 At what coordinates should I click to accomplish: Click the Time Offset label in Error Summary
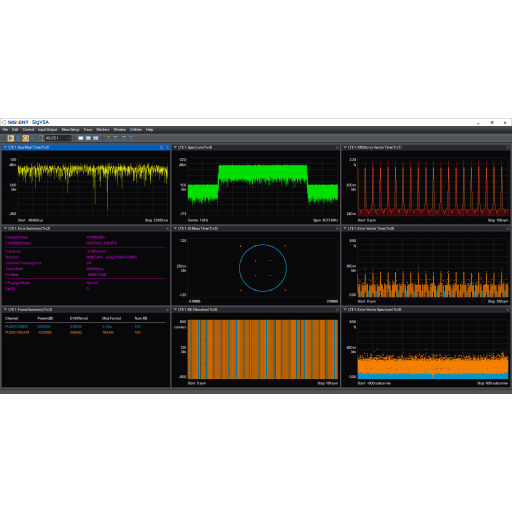point(14,269)
